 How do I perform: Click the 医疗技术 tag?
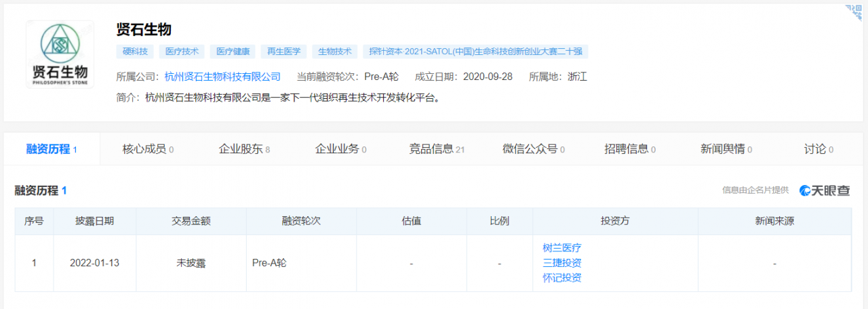tap(181, 52)
